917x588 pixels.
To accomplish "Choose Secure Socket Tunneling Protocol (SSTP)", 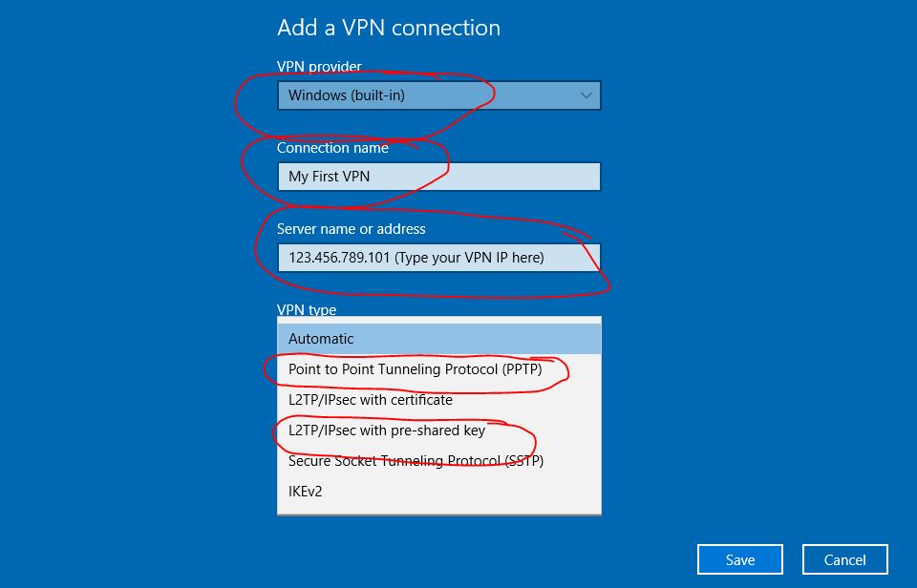I will click(439, 461).
